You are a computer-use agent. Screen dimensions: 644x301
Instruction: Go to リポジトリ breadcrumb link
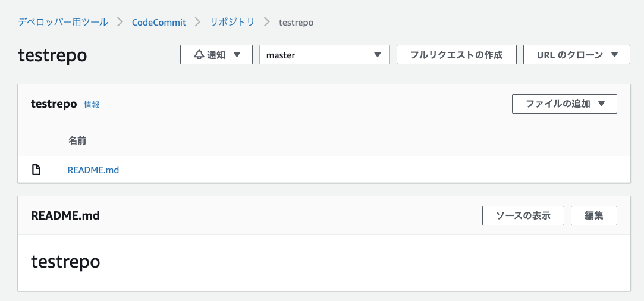[x=233, y=22]
